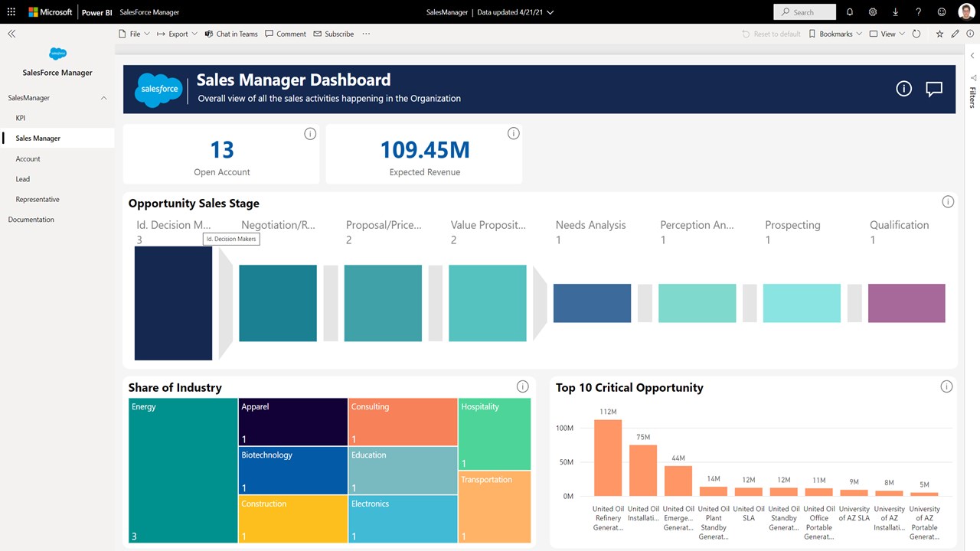Click the info icon on Expected Revenue card
The height and width of the screenshot is (551, 980).
pyautogui.click(x=513, y=133)
